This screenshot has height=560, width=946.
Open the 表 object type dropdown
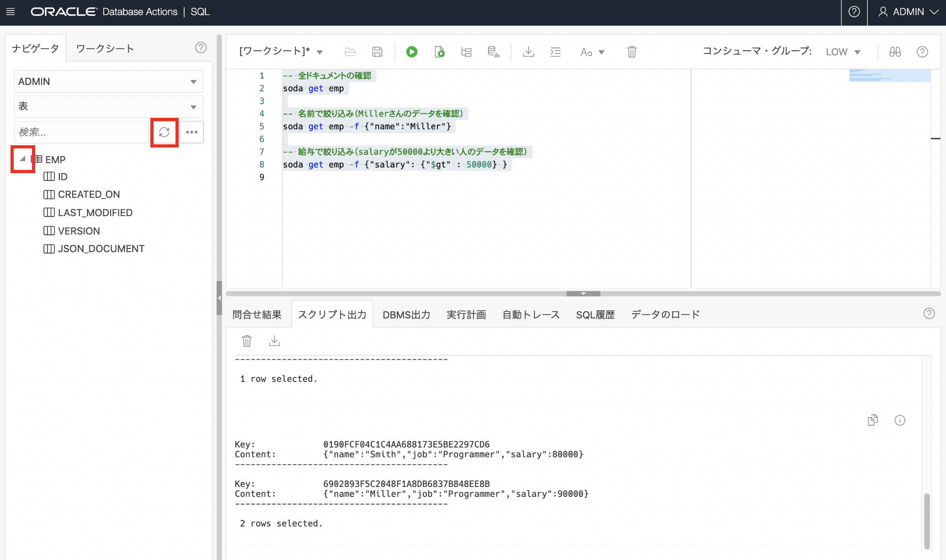[108, 106]
